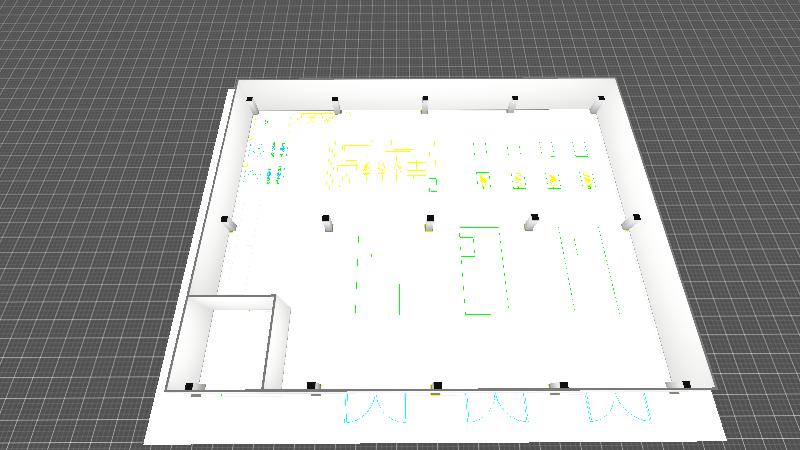The height and width of the screenshot is (450, 800).
Task: Click the center pillar in the middle row
Action: point(430,221)
